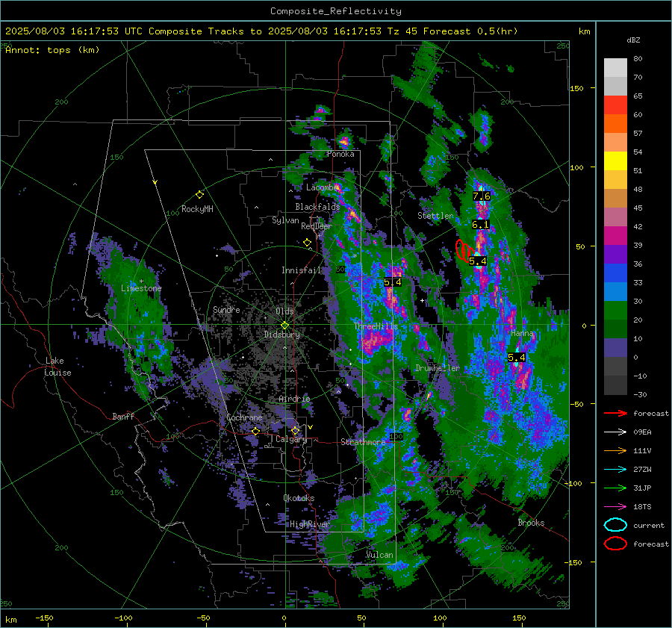Click the Okotoks town label
This screenshot has width=672, height=628.
pyautogui.click(x=299, y=498)
